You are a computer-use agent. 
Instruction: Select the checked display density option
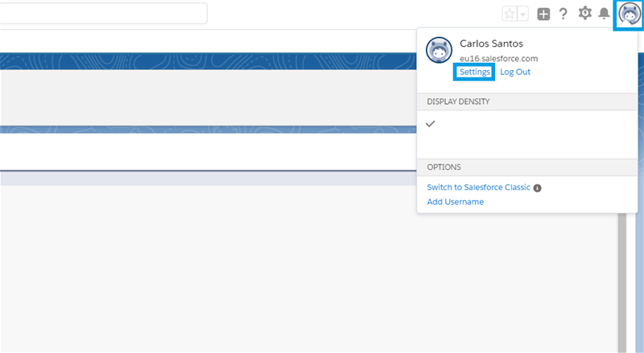(x=431, y=124)
